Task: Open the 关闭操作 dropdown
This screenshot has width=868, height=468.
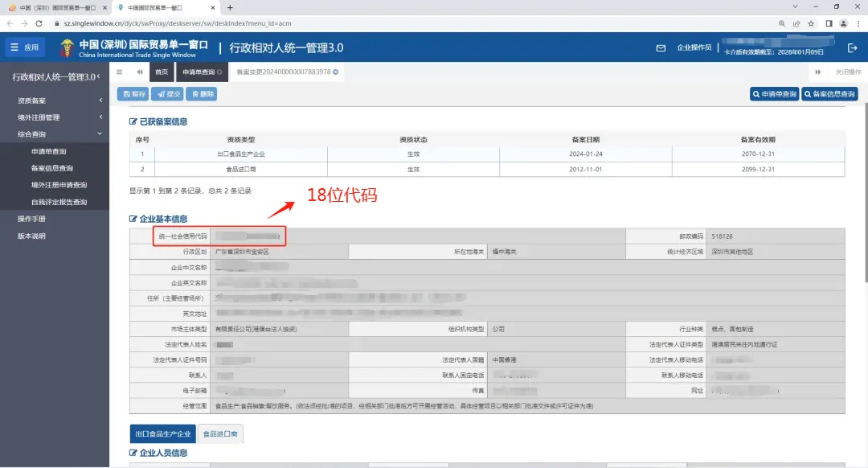Action: pos(848,72)
